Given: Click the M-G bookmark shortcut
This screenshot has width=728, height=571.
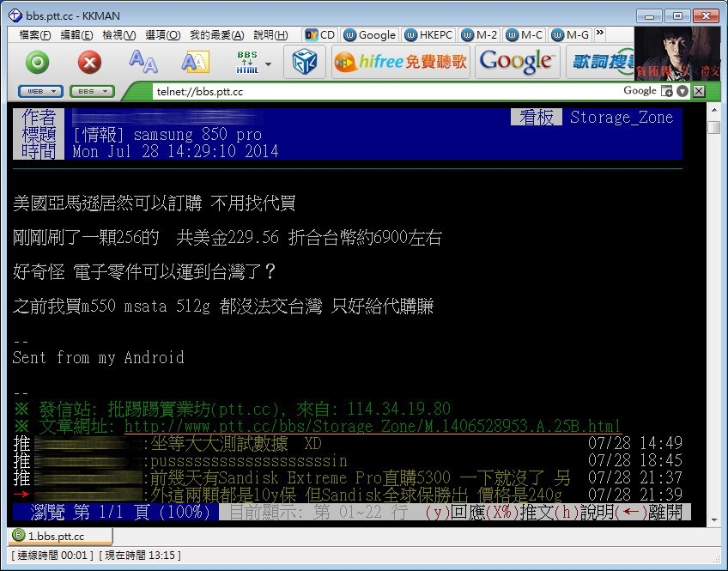Looking at the screenshot, I should [571, 35].
